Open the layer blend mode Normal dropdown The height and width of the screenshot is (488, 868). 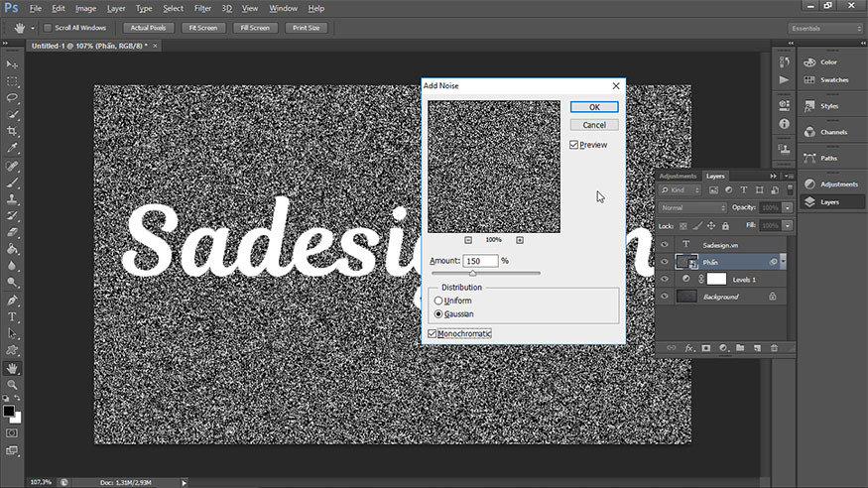(x=692, y=207)
